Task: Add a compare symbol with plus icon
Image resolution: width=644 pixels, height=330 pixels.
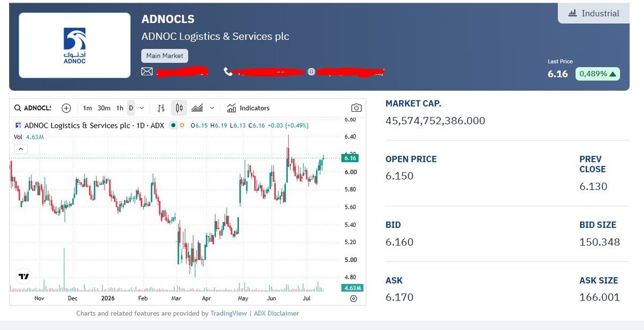Action: tap(67, 108)
